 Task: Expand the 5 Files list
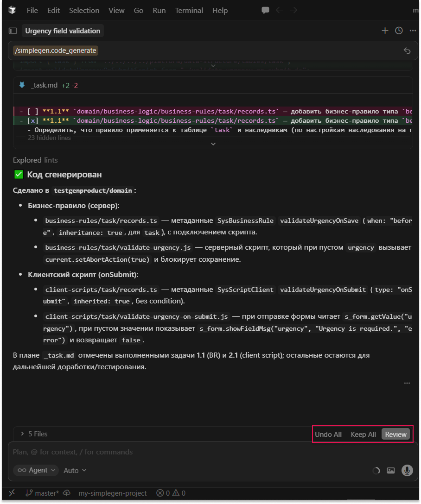34,434
